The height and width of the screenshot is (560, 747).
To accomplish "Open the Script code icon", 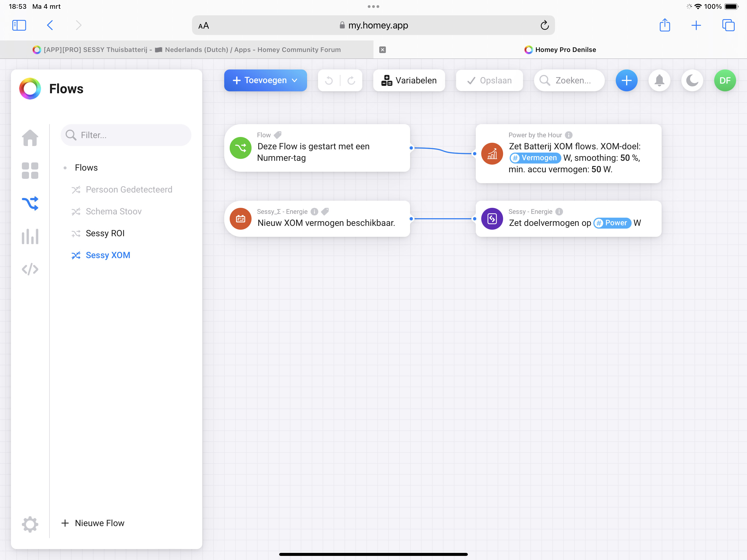I will tap(30, 269).
